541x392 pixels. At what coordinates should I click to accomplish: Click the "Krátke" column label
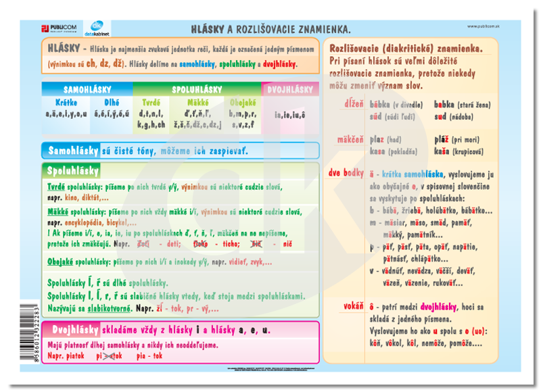pos(66,103)
